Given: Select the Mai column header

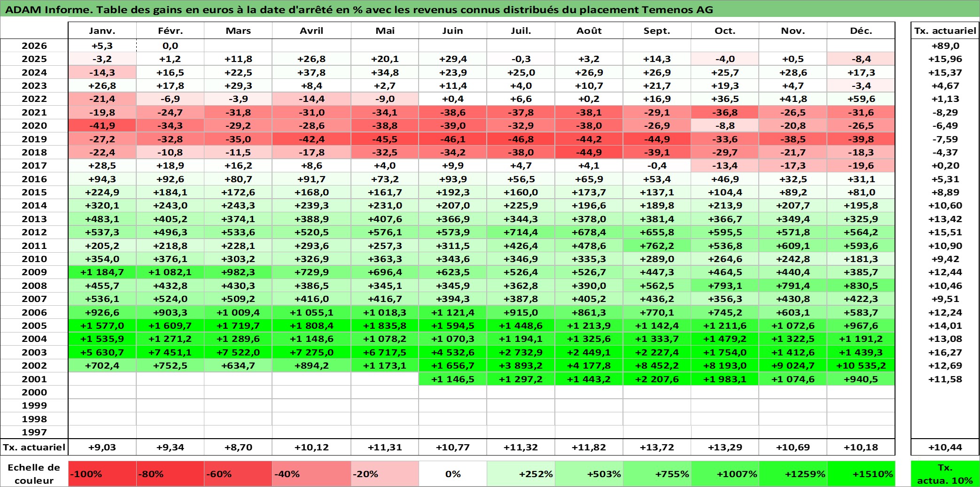Looking at the screenshot, I should point(385,31).
